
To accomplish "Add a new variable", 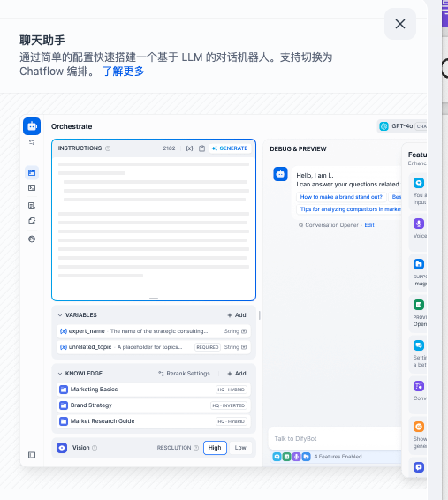I will click(x=237, y=315).
